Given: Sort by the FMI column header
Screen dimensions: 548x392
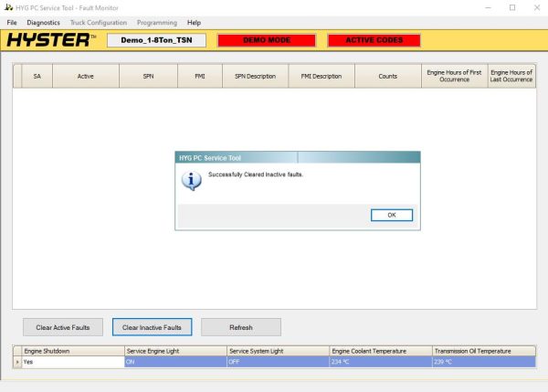Looking at the screenshot, I should point(200,76).
